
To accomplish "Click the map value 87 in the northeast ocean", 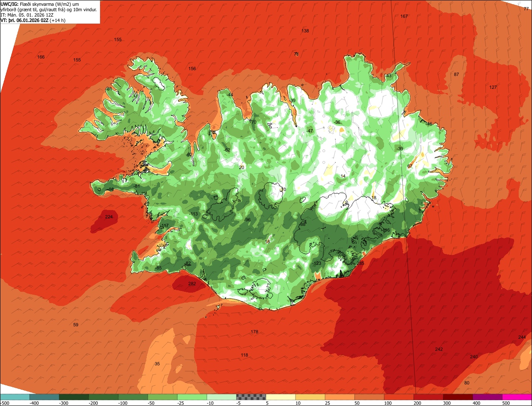I will (x=456, y=74).
